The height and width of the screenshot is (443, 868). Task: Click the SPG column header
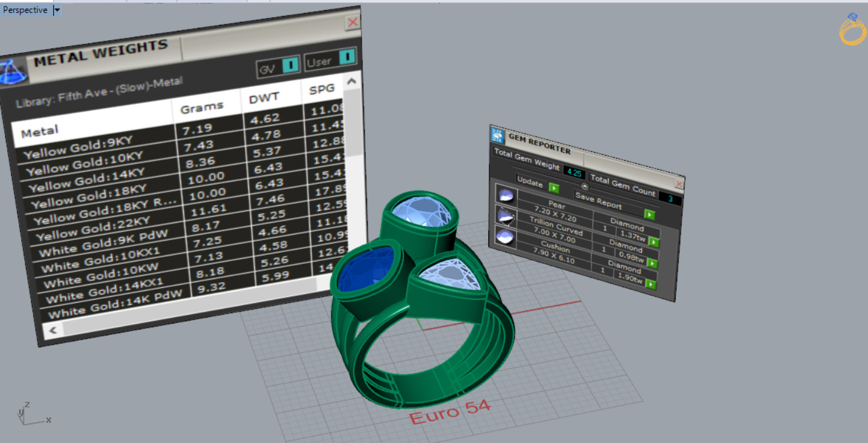[322, 89]
